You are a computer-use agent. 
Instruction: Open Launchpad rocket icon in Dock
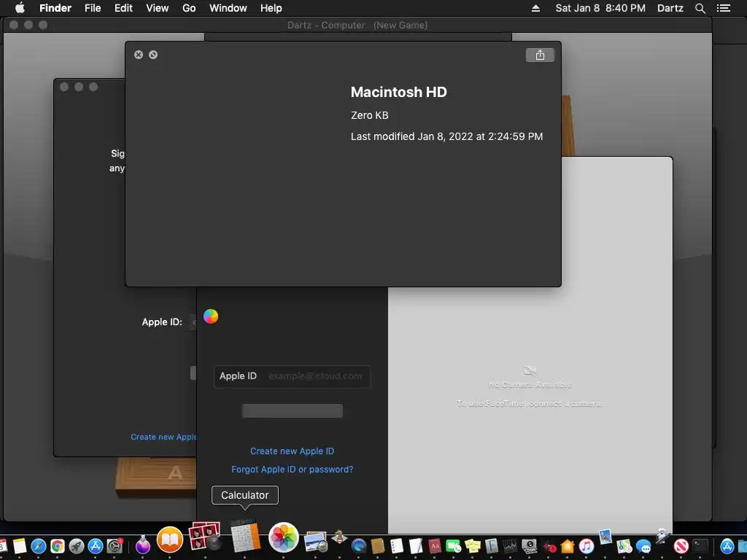point(76,545)
